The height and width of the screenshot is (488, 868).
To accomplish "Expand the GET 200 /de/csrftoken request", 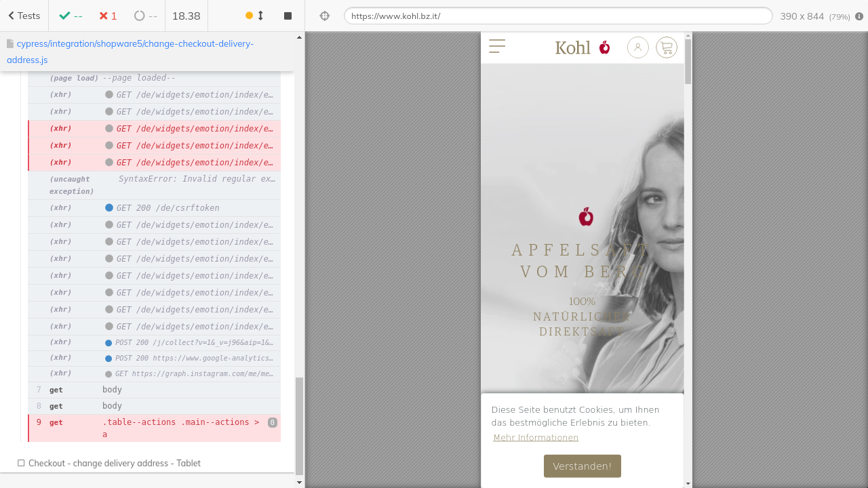I will [x=167, y=208].
